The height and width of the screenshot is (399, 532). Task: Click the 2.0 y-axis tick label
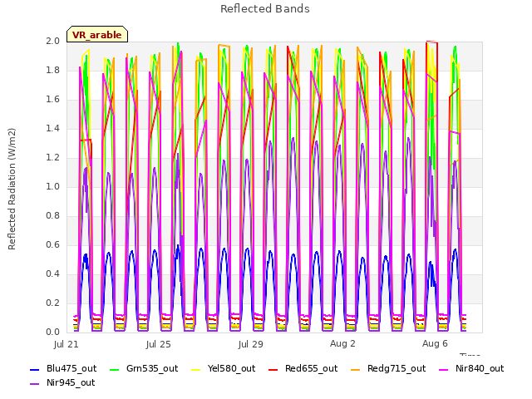52,41
